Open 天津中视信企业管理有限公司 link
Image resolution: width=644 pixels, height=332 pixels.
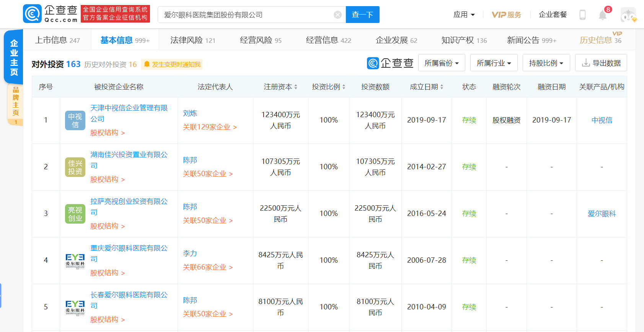(129, 113)
